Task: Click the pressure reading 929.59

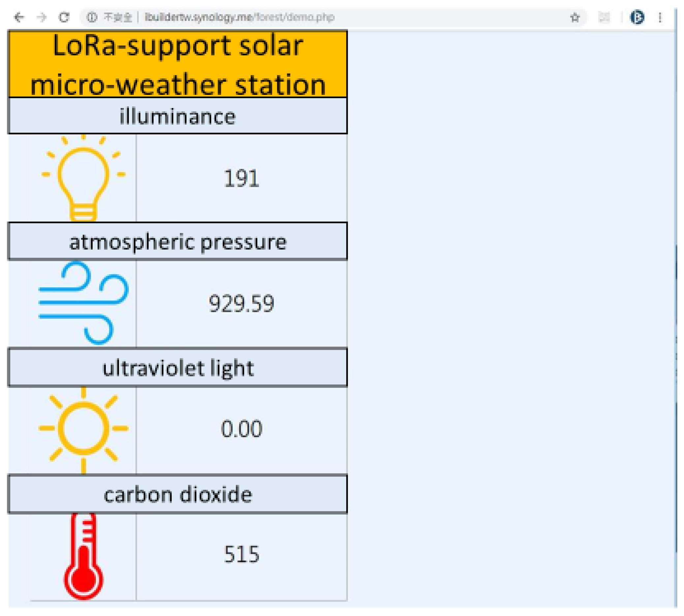Action: [241, 303]
